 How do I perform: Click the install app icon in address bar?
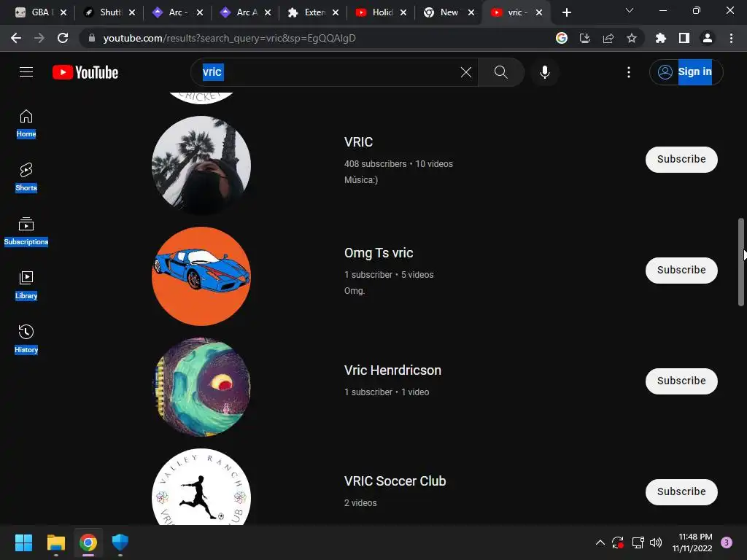point(585,38)
